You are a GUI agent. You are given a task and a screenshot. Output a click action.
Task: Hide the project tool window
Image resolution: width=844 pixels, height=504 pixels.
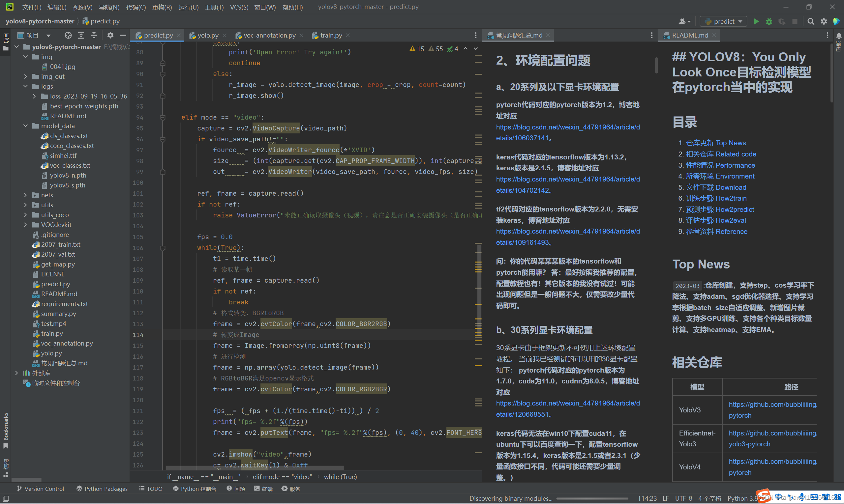pos(123,35)
